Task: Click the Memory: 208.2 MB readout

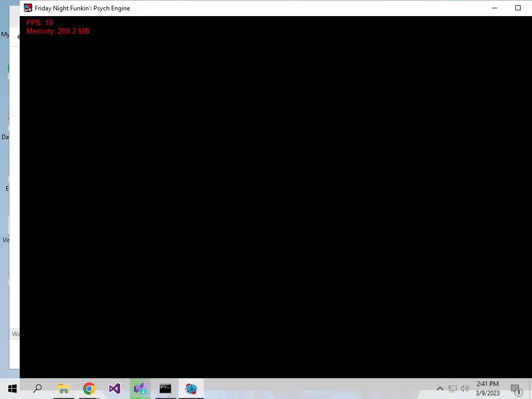Action: click(x=58, y=31)
